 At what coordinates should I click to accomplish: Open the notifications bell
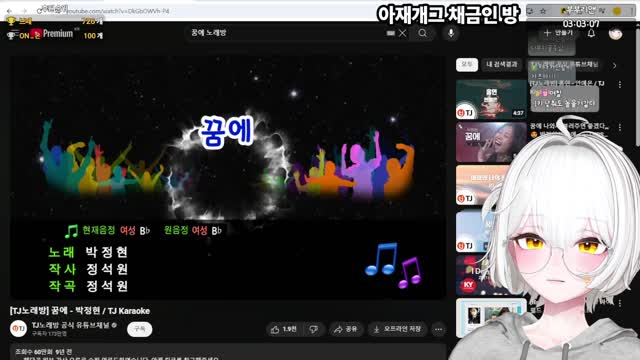point(591,33)
